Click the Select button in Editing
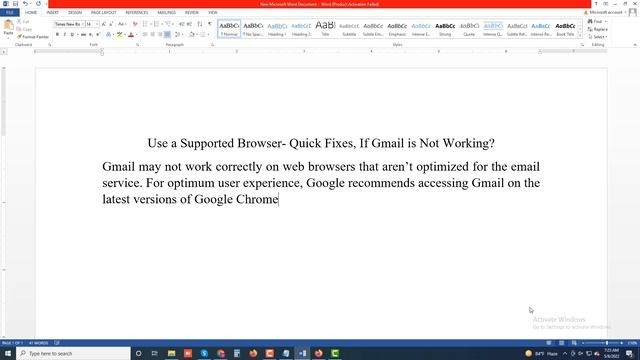 point(598,37)
